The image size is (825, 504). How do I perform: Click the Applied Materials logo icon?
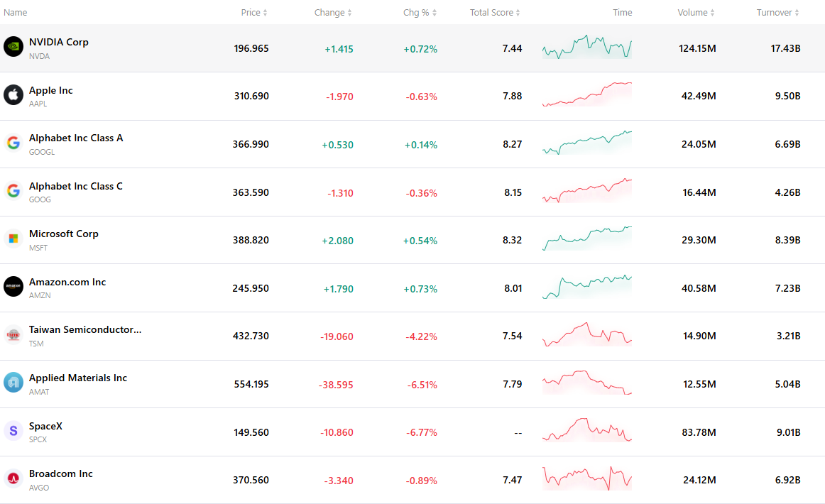13,383
